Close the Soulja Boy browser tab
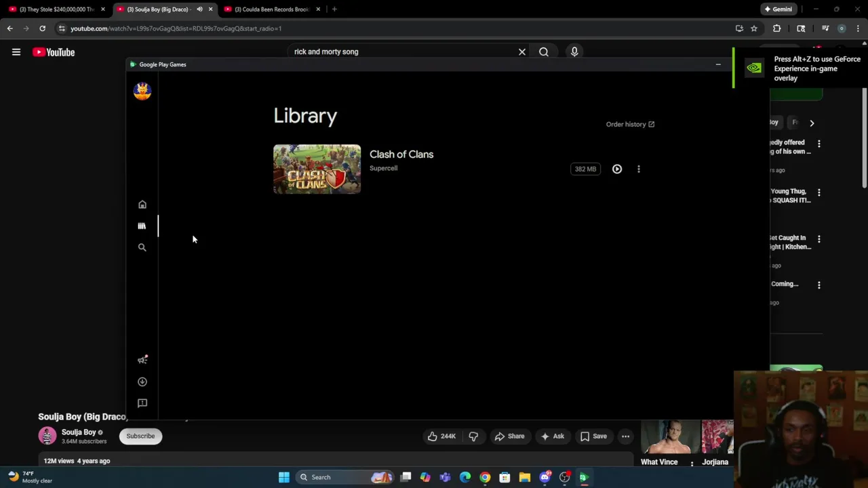This screenshot has height=488, width=868. point(210,9)
